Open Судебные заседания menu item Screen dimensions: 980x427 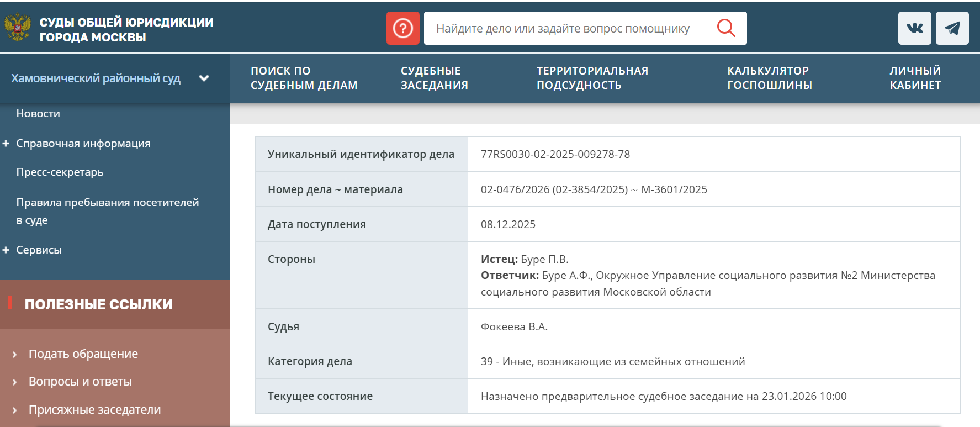click(435, 78)
